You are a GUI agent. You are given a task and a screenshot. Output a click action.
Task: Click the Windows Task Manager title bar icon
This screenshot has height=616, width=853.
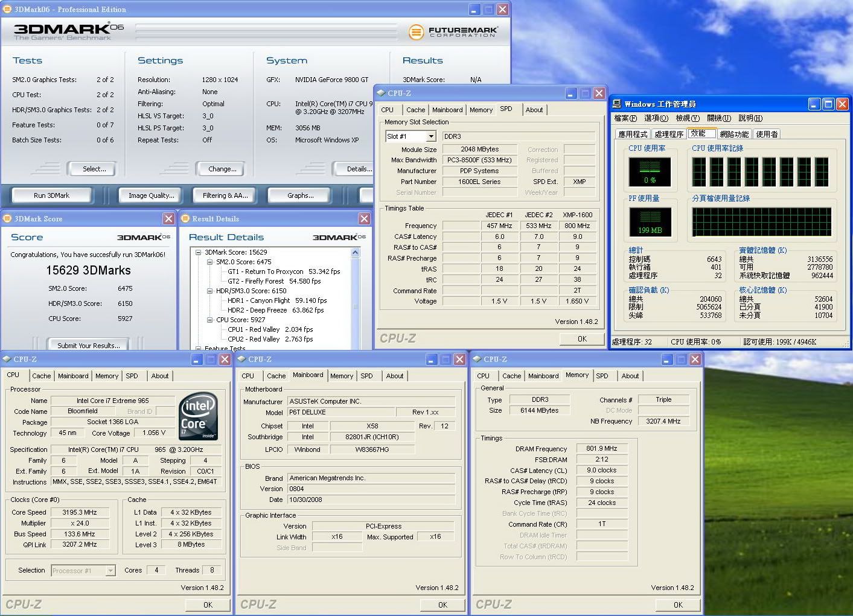pos(617,104)
